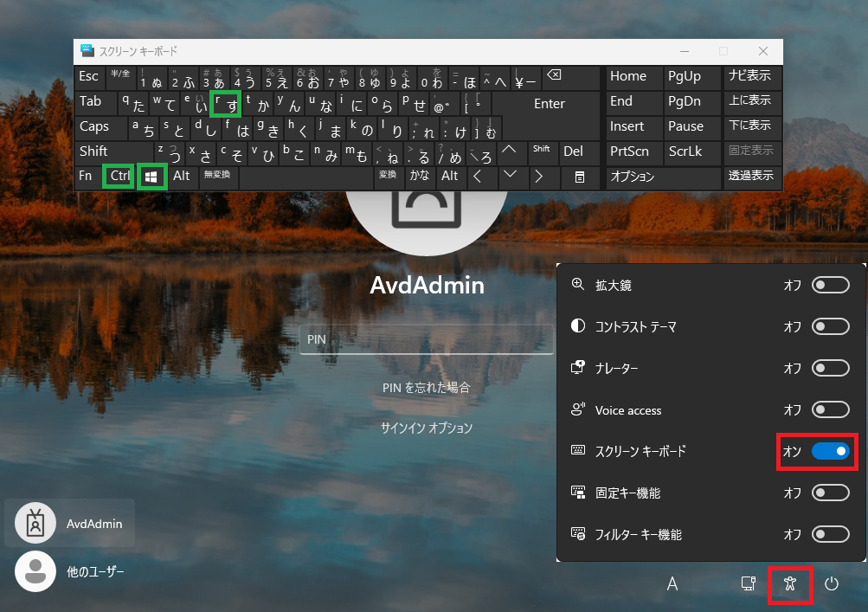Click the narrator icon beside ナレーター
This screenshot has height=612, width=868.
point(577,367)
